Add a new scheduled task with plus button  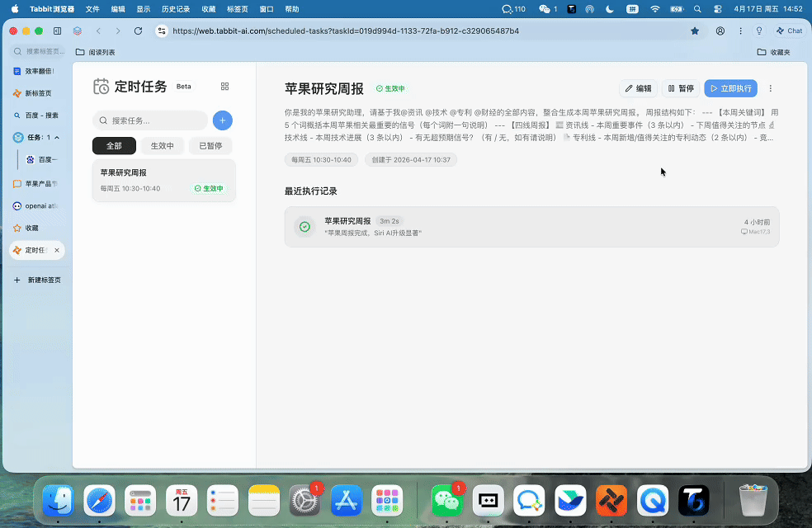coord(223,120)
